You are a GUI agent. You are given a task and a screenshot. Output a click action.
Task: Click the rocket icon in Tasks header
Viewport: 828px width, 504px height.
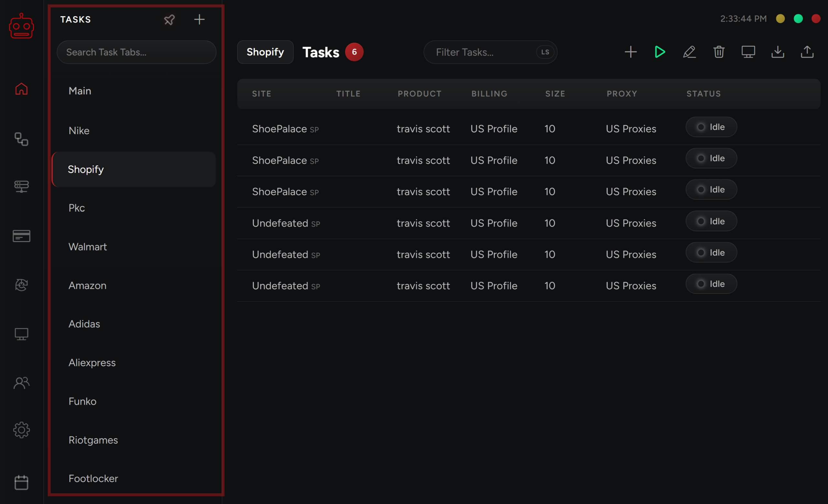click(169, 19)
